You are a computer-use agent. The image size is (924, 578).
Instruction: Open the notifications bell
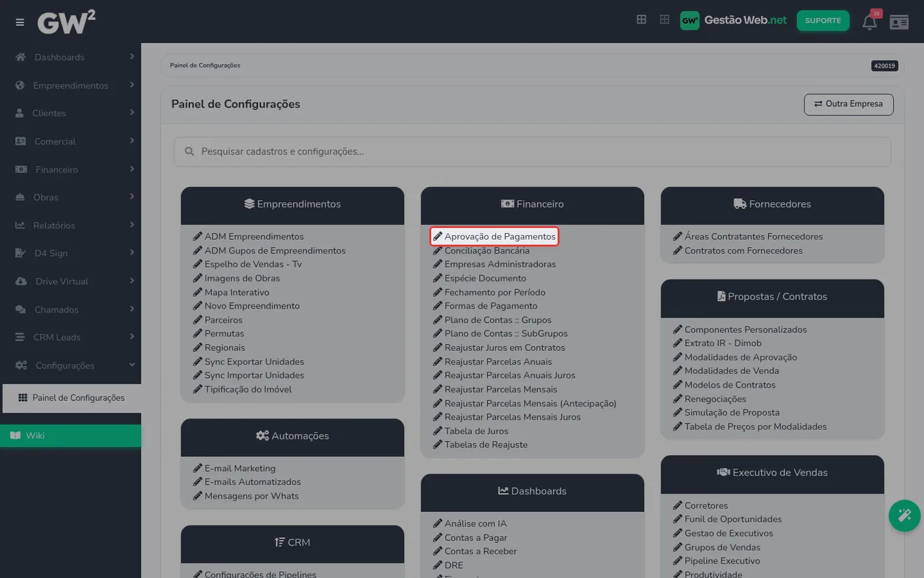[870, 22]
